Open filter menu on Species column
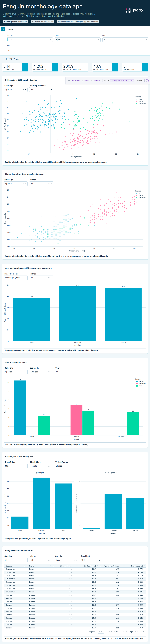Screen dimensions: 150x644 click(x=24, y=566)
